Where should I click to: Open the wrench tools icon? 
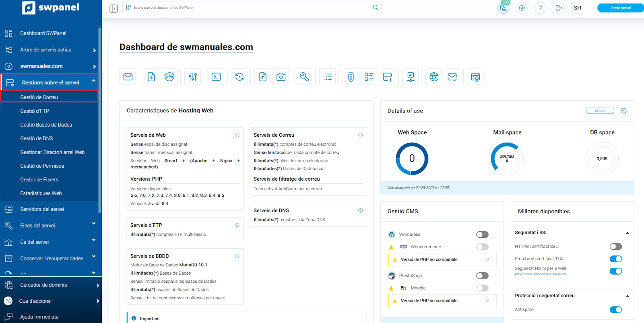(304, 77)
